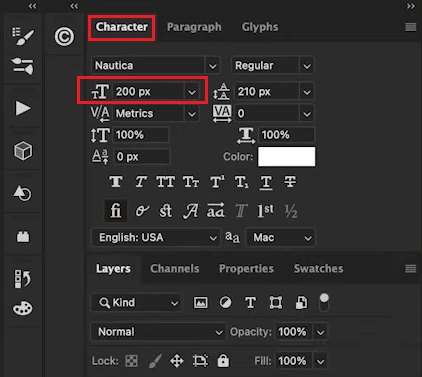Toggle Superscript style
The height and width of the screenshot is (377, 422).
point(217,182)
